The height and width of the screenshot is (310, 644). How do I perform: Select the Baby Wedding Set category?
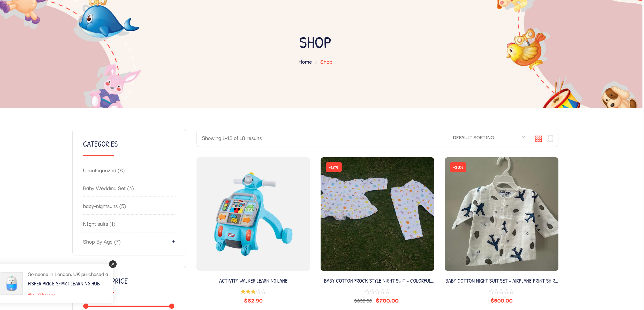pyautogui.click(x=108, y=188)
